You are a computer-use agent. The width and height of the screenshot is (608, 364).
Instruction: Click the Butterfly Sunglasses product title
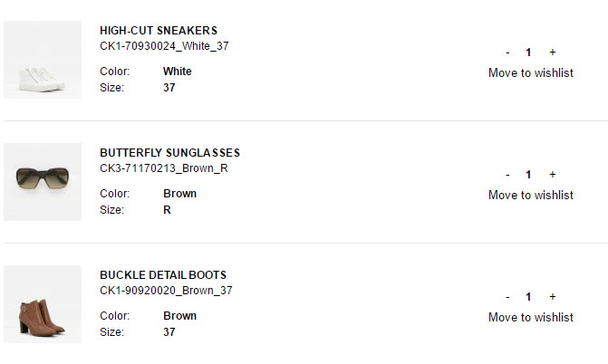click(169, 153)
